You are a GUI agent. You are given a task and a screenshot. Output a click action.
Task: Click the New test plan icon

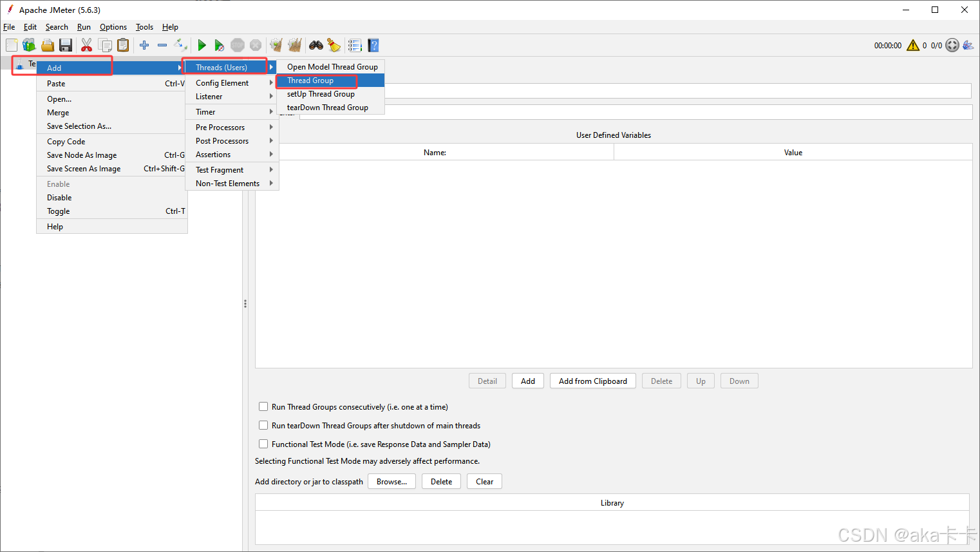click(12, 45)
